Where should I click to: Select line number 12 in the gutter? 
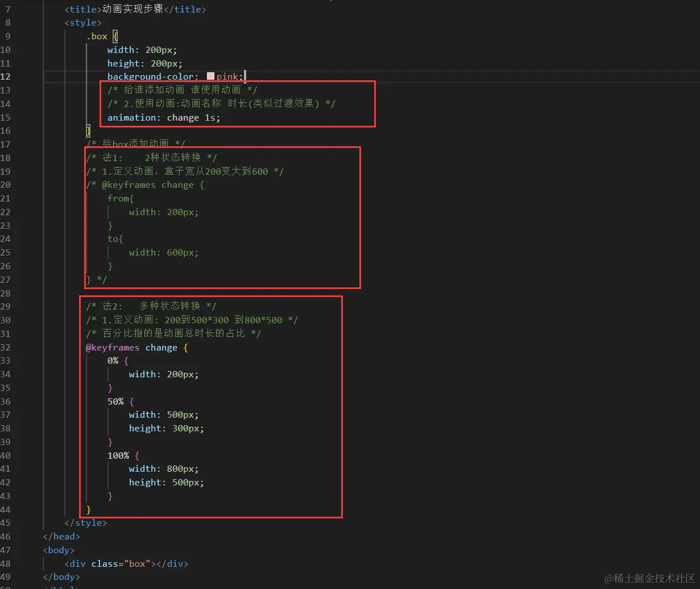(6, 77)
